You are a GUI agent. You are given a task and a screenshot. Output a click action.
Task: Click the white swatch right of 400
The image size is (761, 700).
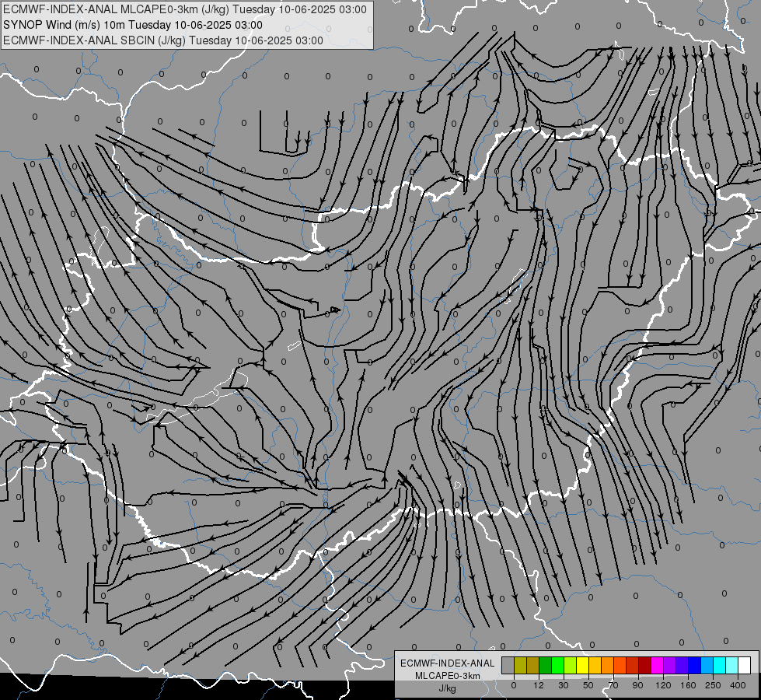(x=745, y=666)
